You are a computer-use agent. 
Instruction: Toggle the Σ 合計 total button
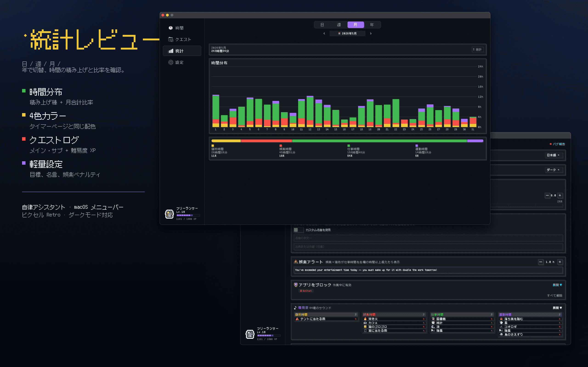click(x=477, y=50)
